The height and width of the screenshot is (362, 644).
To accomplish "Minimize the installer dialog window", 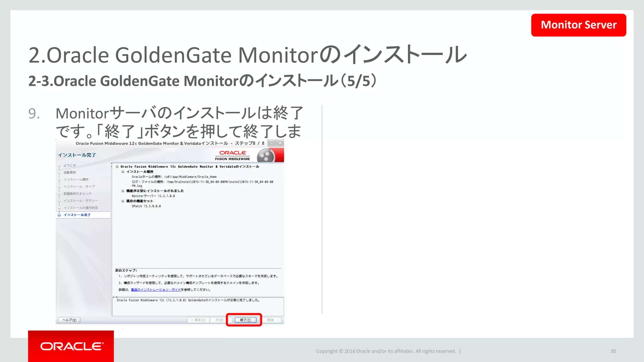I will click(x=271, y=143).
